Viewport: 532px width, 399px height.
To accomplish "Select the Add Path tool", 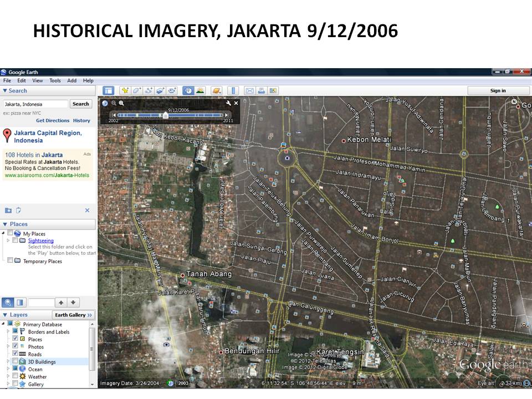I will [149, 90].
